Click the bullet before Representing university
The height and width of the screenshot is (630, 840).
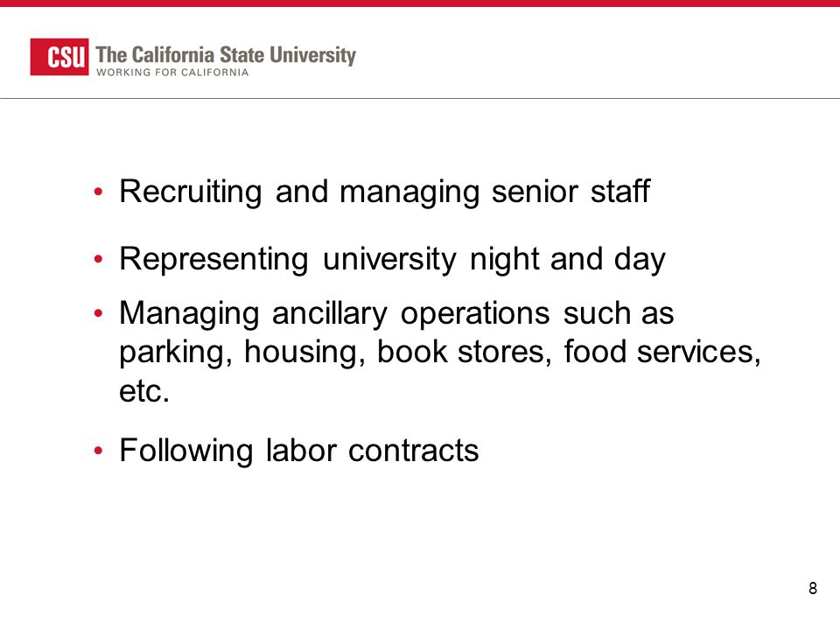click(98, 259)
